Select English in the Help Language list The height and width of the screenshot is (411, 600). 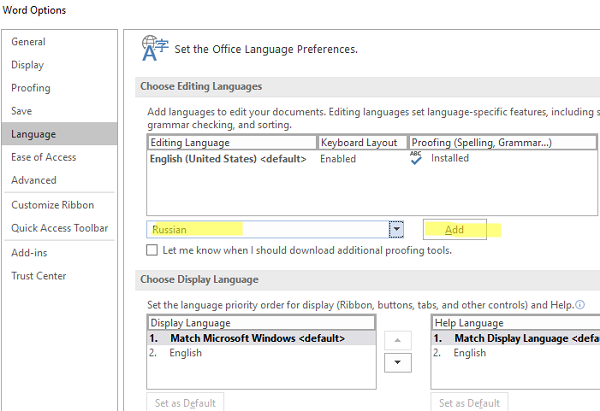(516, 353)
